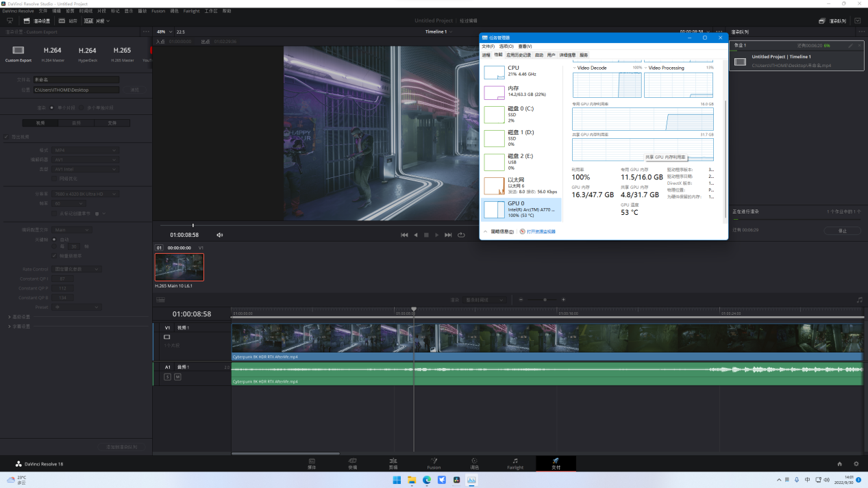The width and height of the screenshot is (868, 488).
Task: Open 打开资源监视器 resource monitor link
Action: [x=541, y=232]
